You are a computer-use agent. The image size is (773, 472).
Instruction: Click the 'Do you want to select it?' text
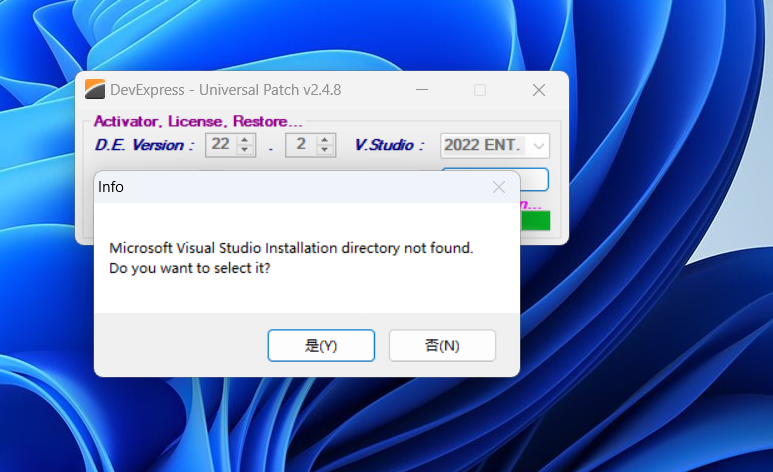(x=190, y=268)
